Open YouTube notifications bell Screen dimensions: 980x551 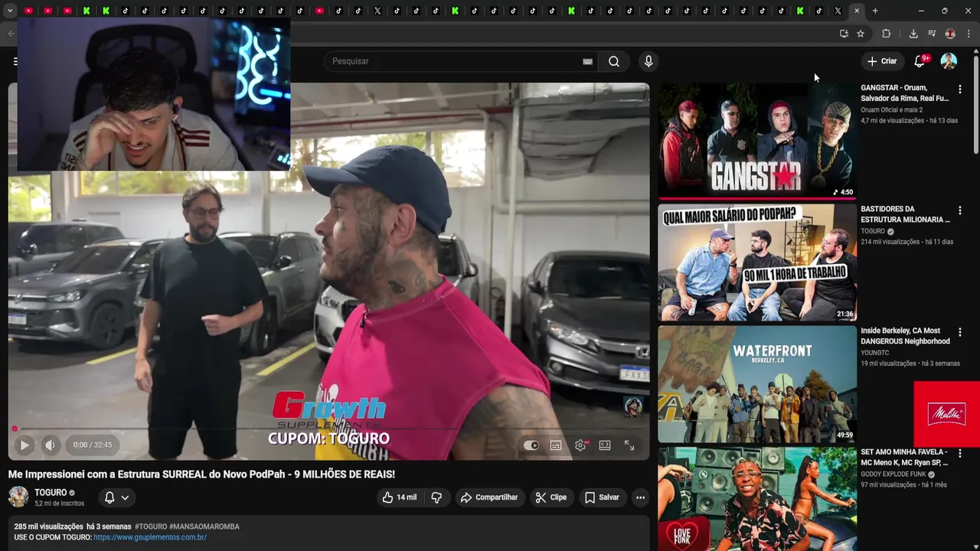(920, 61)
